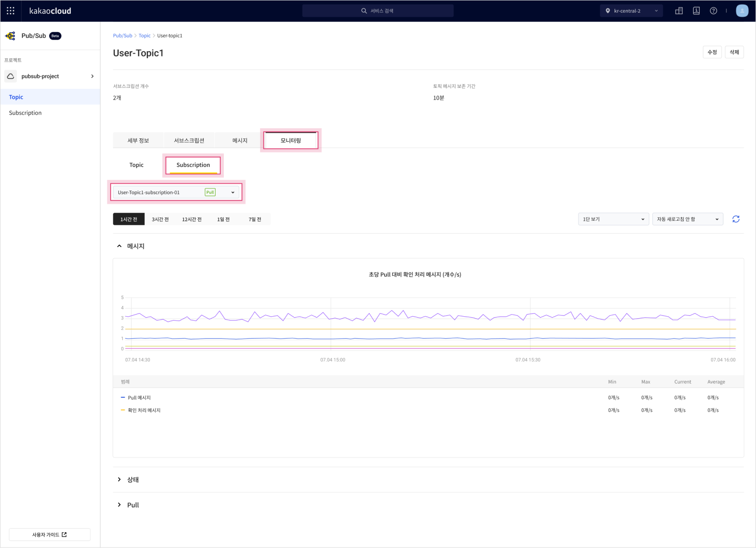Switch to the 메시지 tab
The width and height of the screenshot is (756, 548).
coord(240,141)
